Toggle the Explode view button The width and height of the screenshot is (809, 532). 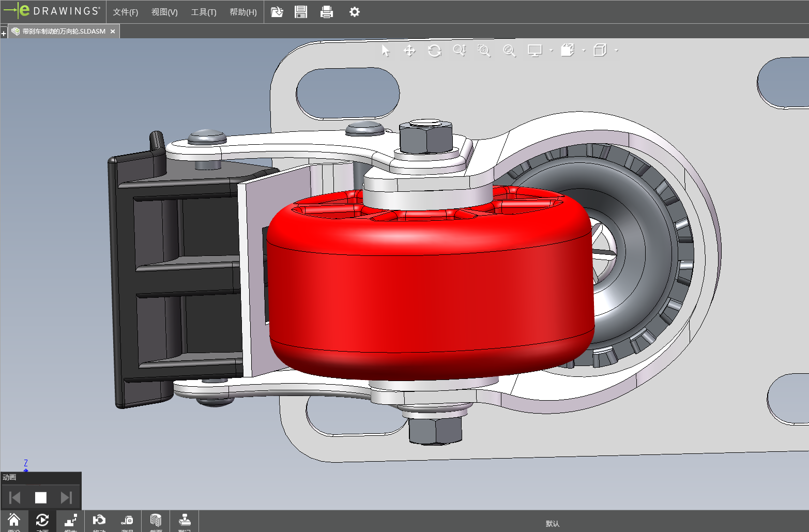click(71, 521)
